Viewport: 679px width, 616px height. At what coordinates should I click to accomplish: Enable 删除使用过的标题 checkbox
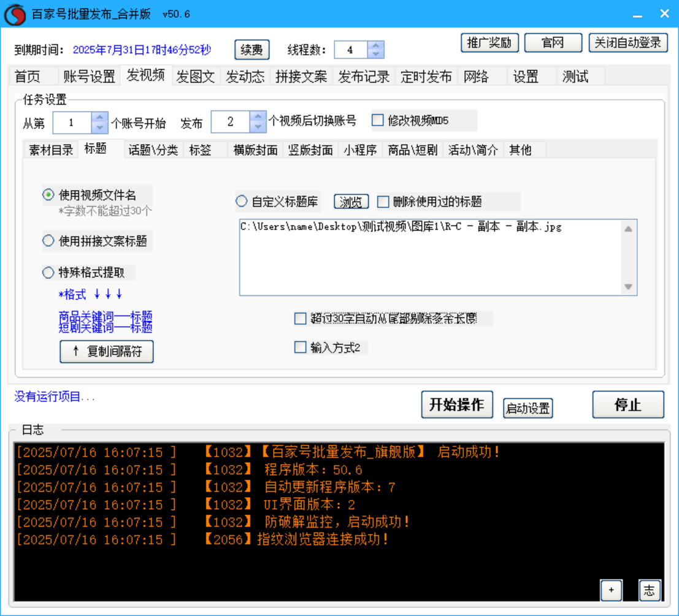coord(383,202)
